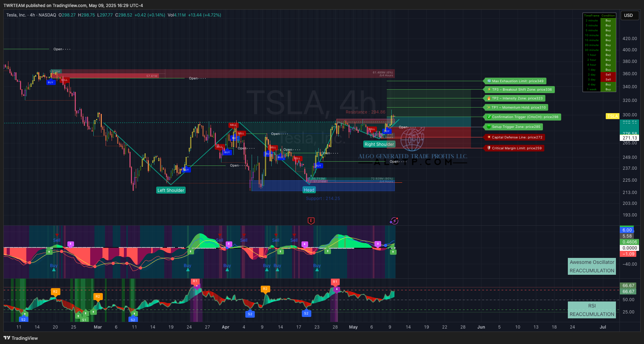
Task: Click the purple down-arrow marker near May 7
Action: point(378,244)
